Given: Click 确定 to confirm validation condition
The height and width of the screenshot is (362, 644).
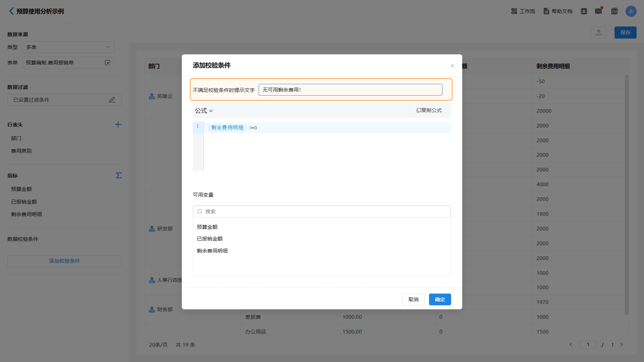Looking at the screenshot, I should 440,299.
